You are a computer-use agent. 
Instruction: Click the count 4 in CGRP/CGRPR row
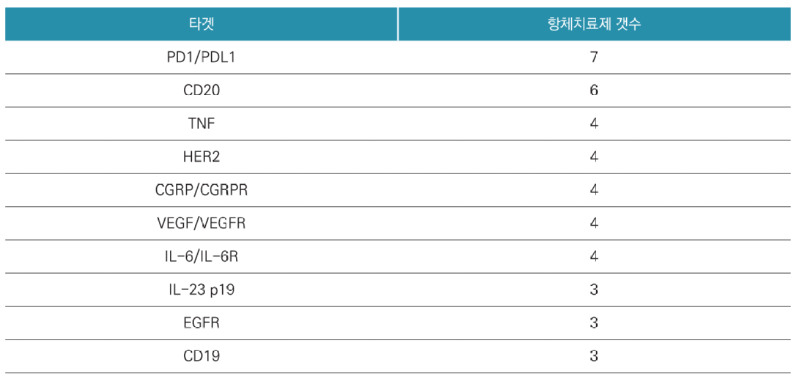[593, 190]
